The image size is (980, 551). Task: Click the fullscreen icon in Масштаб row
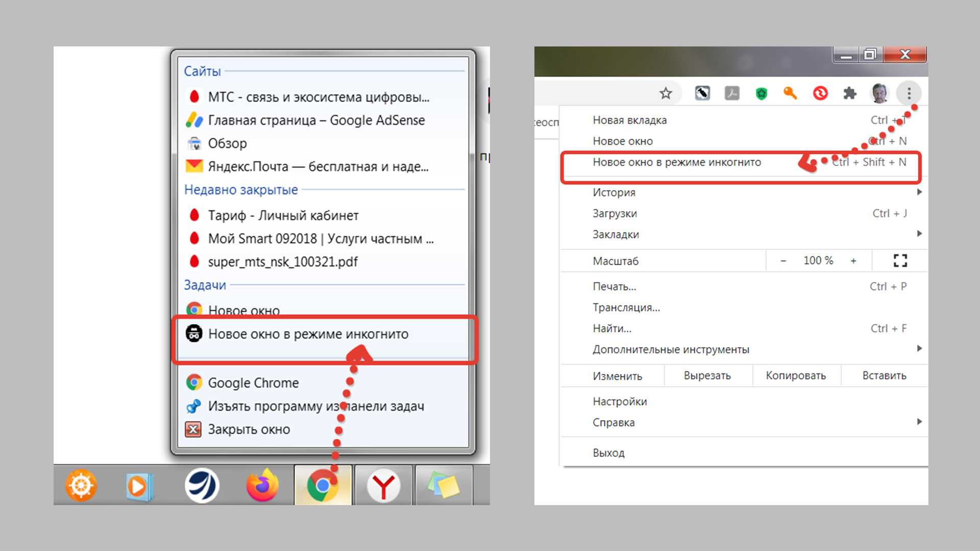[x=900, y=261]
